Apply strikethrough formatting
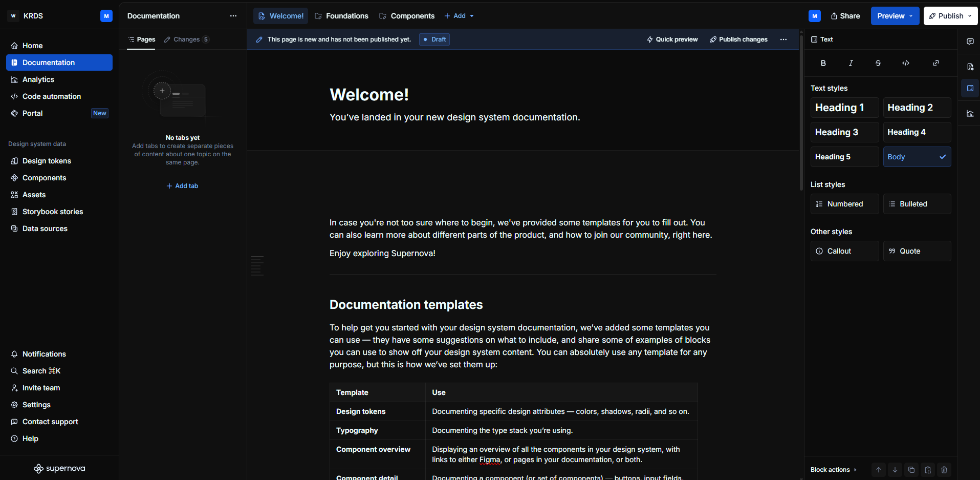Viewport: 980px width, 480px height. [878, 63]
